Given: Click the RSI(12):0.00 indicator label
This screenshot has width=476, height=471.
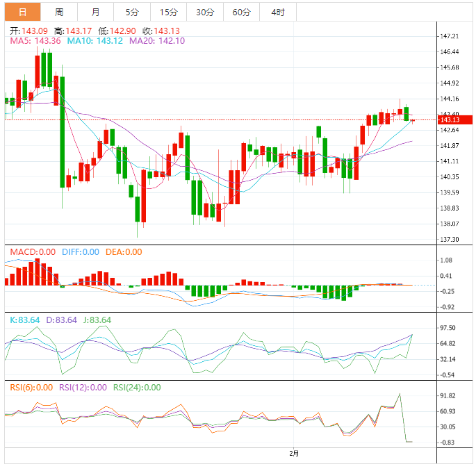Looking at the screenshot, I should [x=83, y=387].
